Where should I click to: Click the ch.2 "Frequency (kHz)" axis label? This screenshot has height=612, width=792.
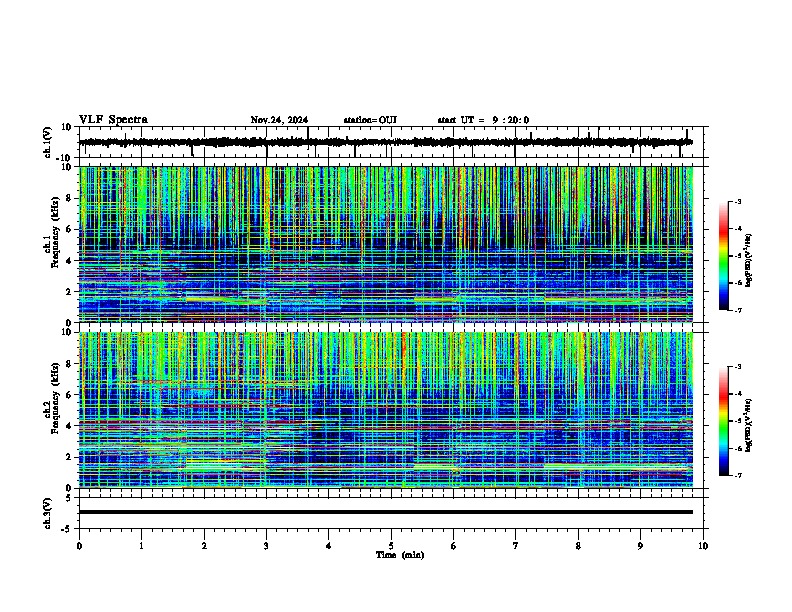click(55, 398)
